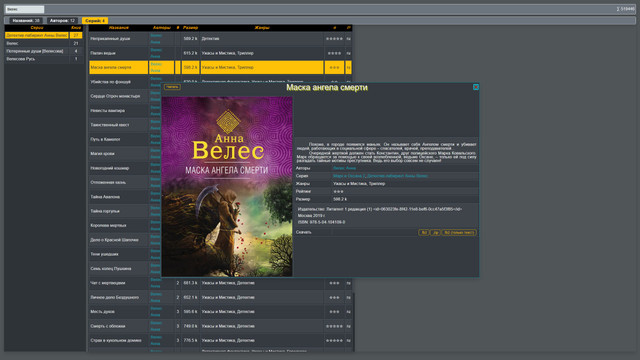Switch to the Названий: 38 tab
Screen dimensions: 640x360
point(26,20)
